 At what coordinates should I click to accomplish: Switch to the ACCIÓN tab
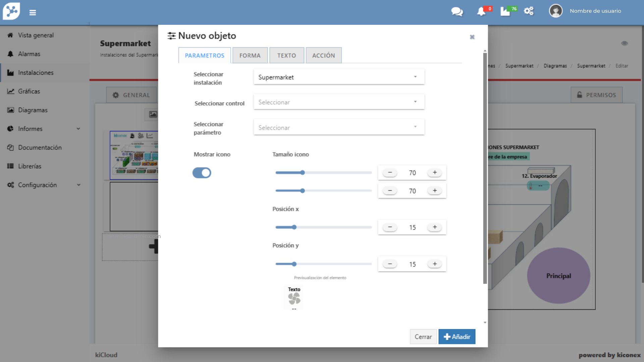tap(323, 56)
